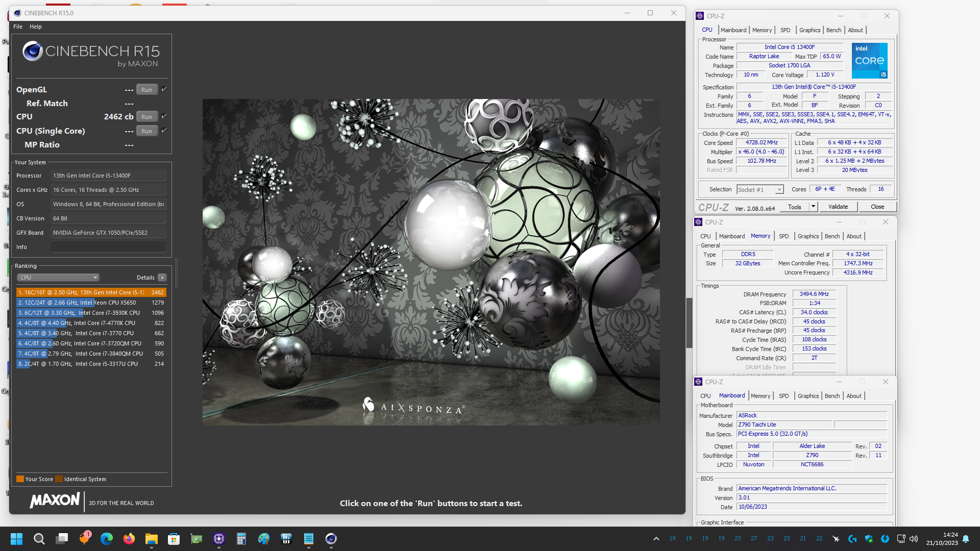Toggle the CPU test checkmark
Image resolution: width=980 pixels, height=551 pixels.
click(164, 116)
